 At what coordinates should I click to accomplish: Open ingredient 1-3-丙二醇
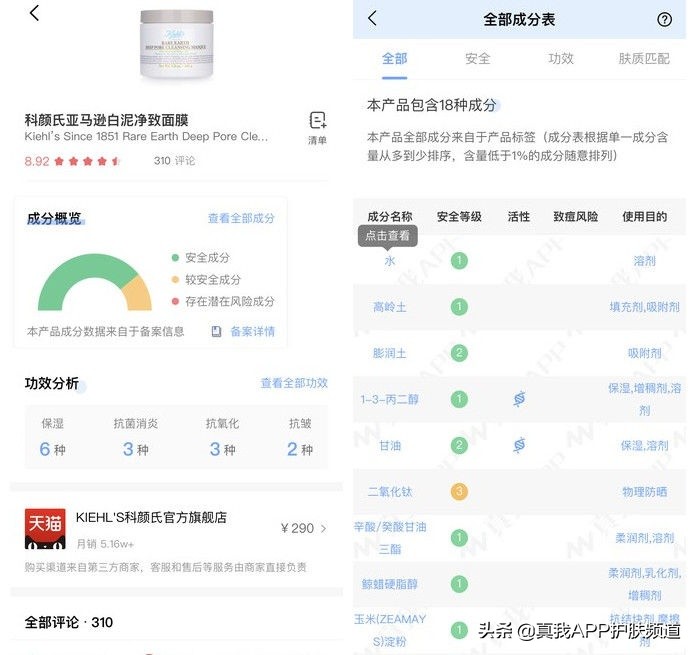point(390,399)
